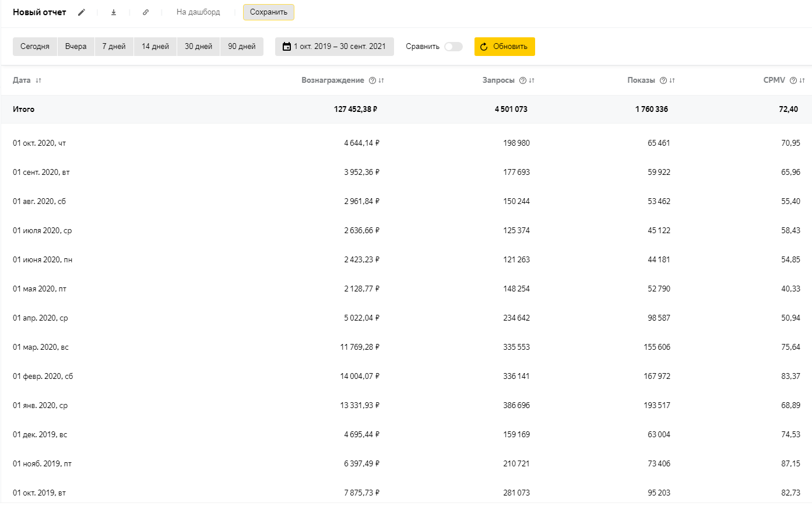Choose the Сегодня period
Screen dimensions: 812x506
[x=35, y=47]
